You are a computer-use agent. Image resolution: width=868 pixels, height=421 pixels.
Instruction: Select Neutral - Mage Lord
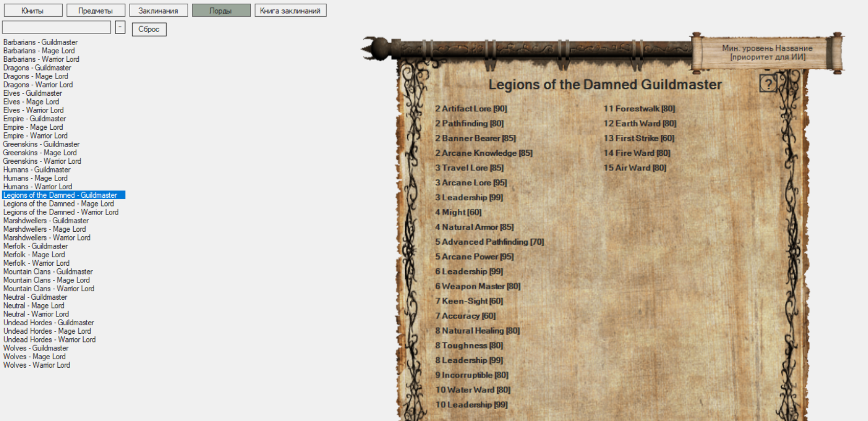coord(33,306)
